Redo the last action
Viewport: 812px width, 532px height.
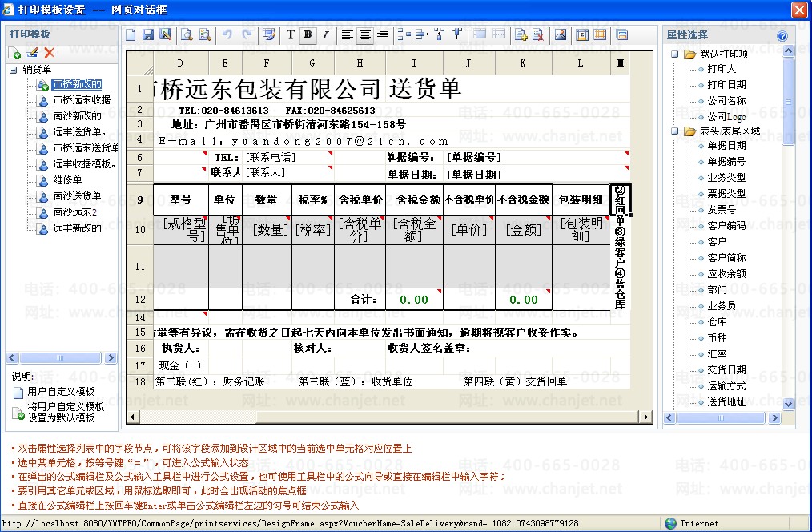(247, 34)
